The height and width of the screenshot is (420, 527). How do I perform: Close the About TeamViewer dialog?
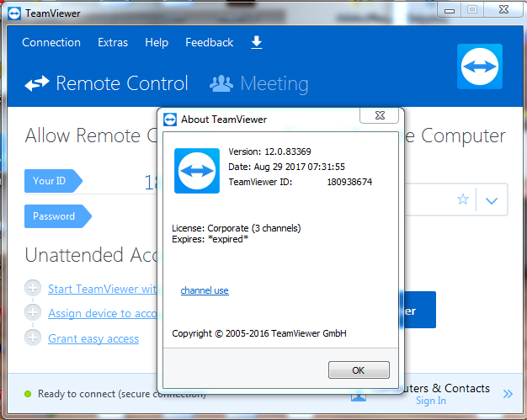click(x=380, y=115)
